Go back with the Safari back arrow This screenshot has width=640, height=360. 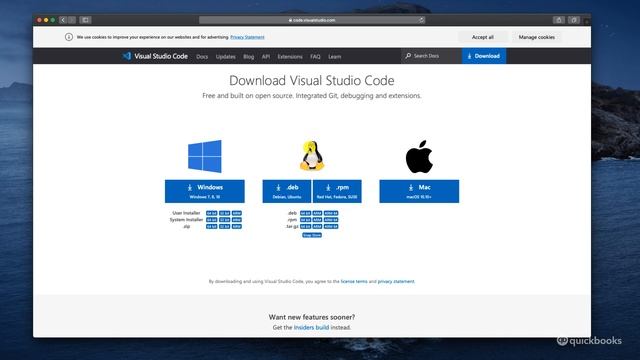(63, 20)
